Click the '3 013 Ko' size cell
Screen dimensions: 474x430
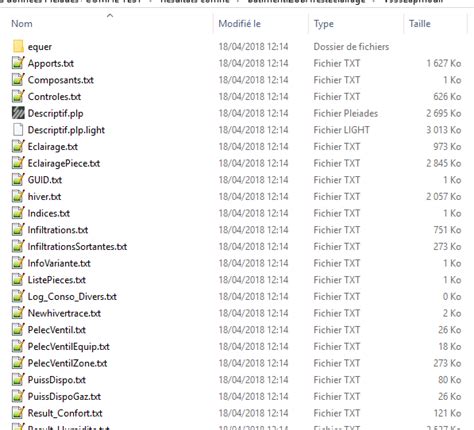[x=444, y=130]
